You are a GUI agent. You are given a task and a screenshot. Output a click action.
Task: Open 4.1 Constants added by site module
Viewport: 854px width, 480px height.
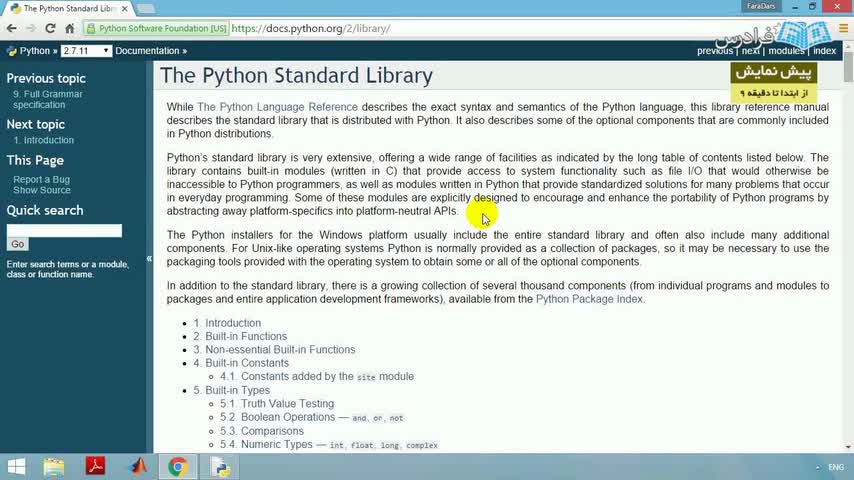317,376
